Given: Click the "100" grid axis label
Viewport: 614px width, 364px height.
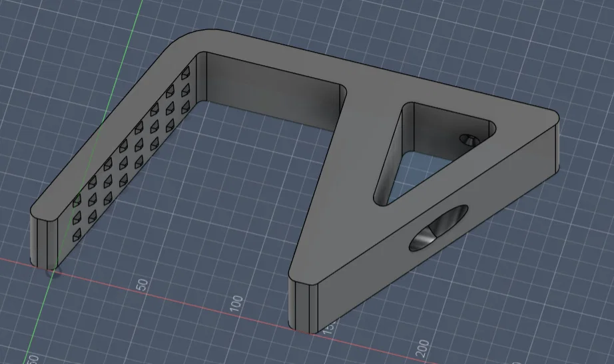Looking at the screenshot, I should 236,303.
